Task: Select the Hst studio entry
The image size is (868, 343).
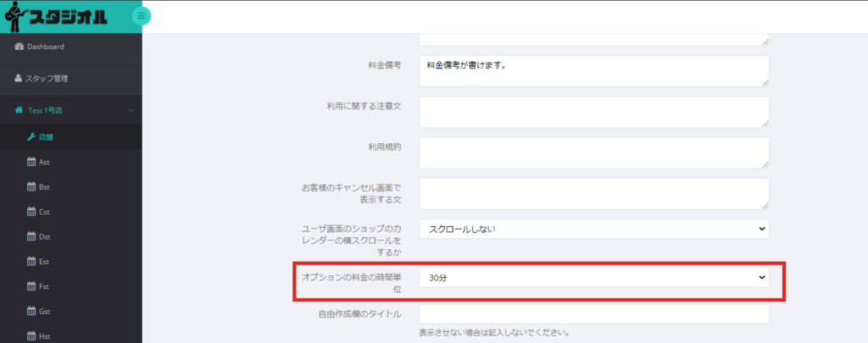Action: (44, 336)
